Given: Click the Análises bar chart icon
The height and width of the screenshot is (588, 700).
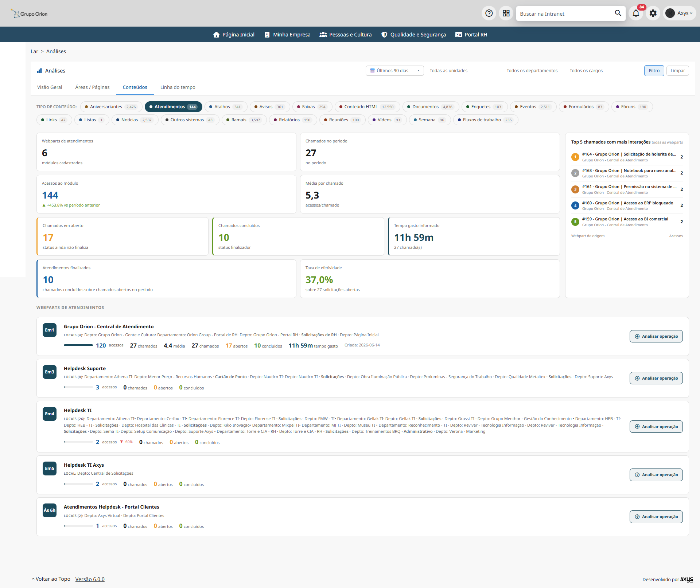Looking at the screenshot, I should coord(39,71).
